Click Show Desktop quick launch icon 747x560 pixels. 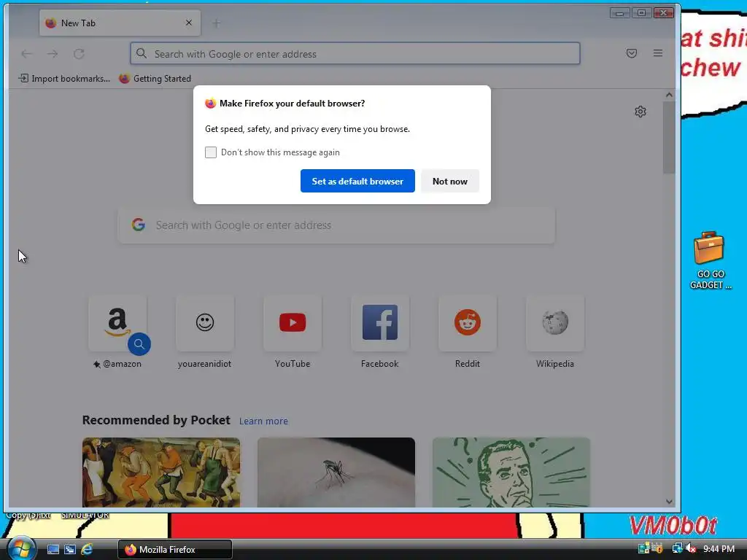click(53, 550)
